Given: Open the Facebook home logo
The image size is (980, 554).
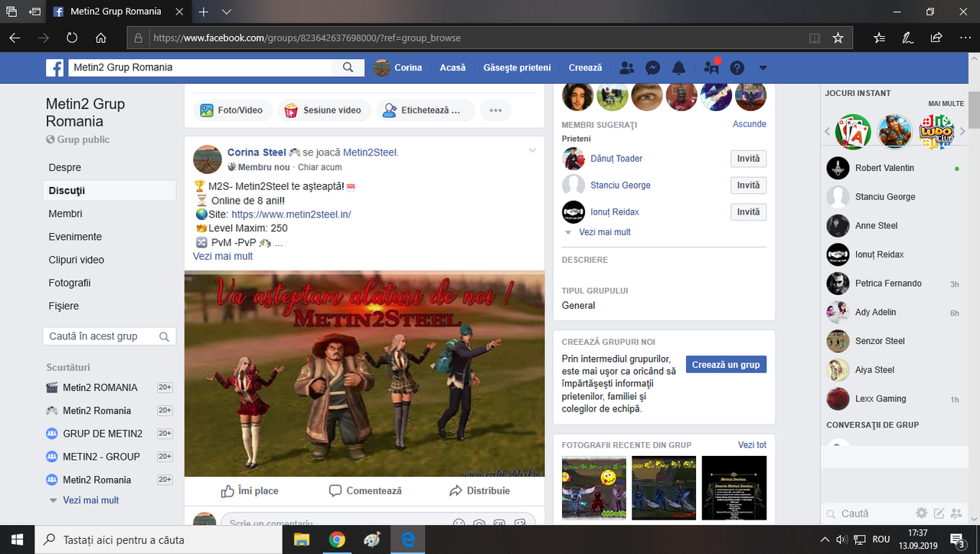Looking at the screenshot, I should pyautogui.click(x=55, y=68).
